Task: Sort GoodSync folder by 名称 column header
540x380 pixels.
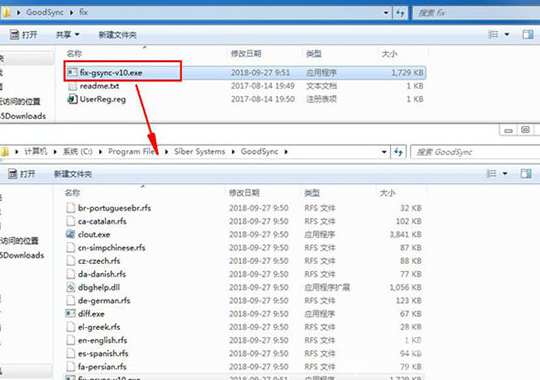Action: click(72, 193)
